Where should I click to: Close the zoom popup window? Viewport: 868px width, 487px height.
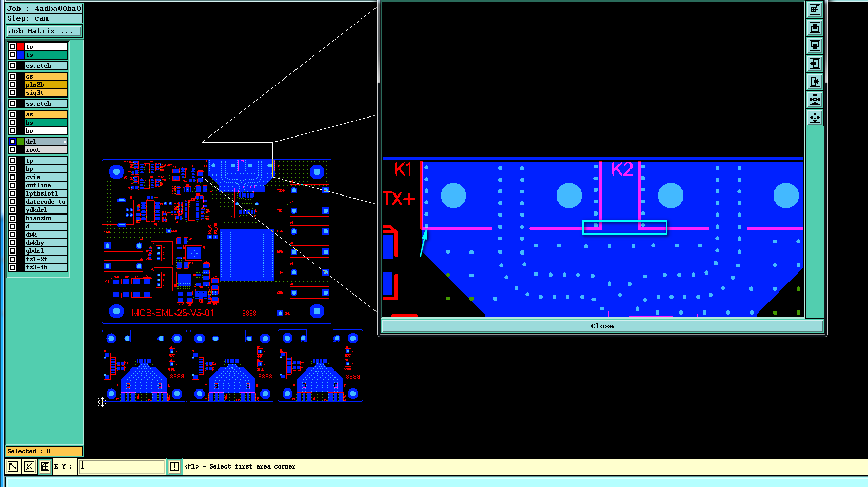602,326
